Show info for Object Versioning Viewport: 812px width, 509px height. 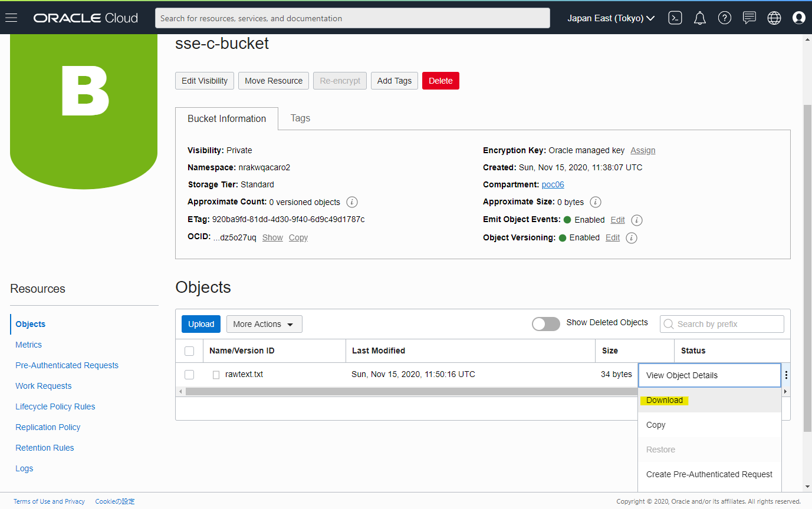[x=632, y=238]
